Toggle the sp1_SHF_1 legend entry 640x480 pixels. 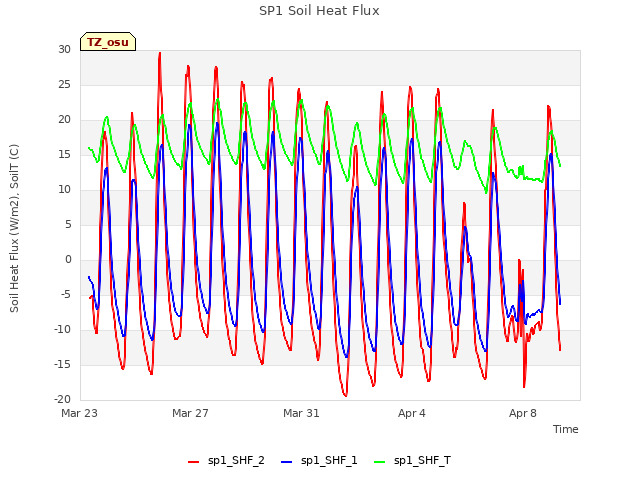pyautogui.click(x=319, y=461)
